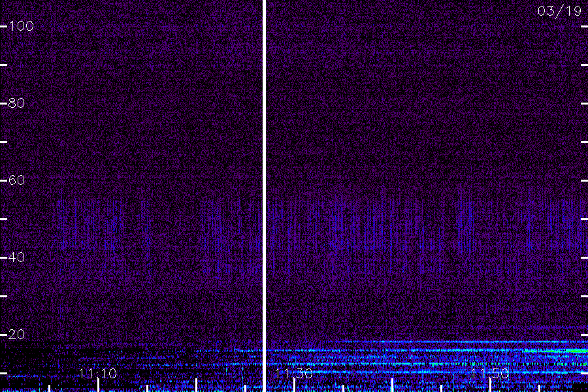Screen dimensions: 588x392
Task: Click the 20 frequency axis label
Action: 16,335
